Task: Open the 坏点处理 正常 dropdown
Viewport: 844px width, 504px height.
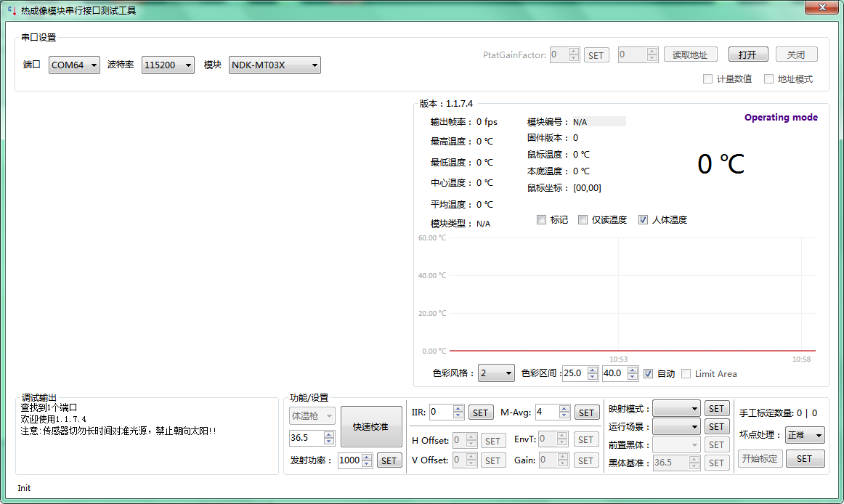Action: (805, 434)
